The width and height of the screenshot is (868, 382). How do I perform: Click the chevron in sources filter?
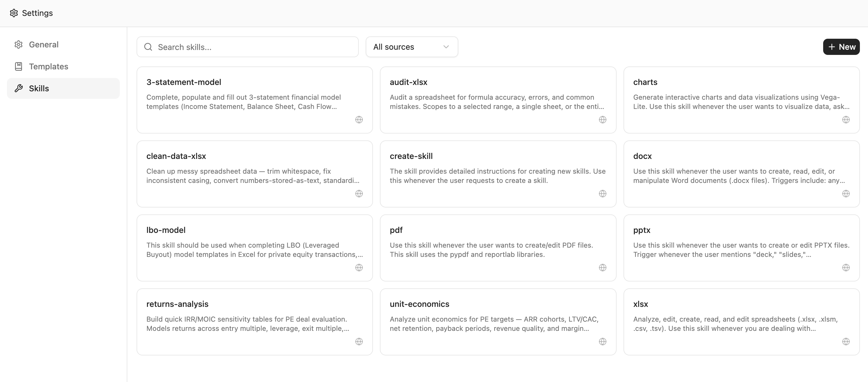pyautogui.click(x=446, y=47)
